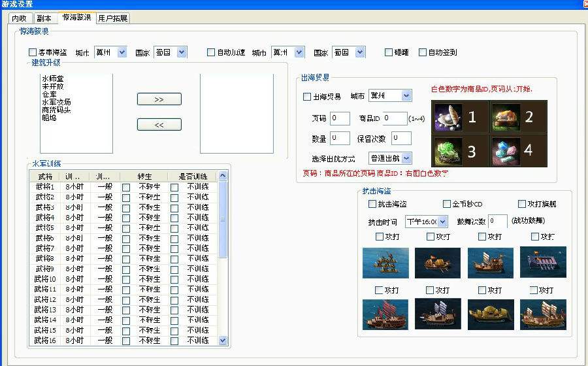The image size is (588, 366).
Task: Switch to the 内政 tab
Action: point(19,18)
